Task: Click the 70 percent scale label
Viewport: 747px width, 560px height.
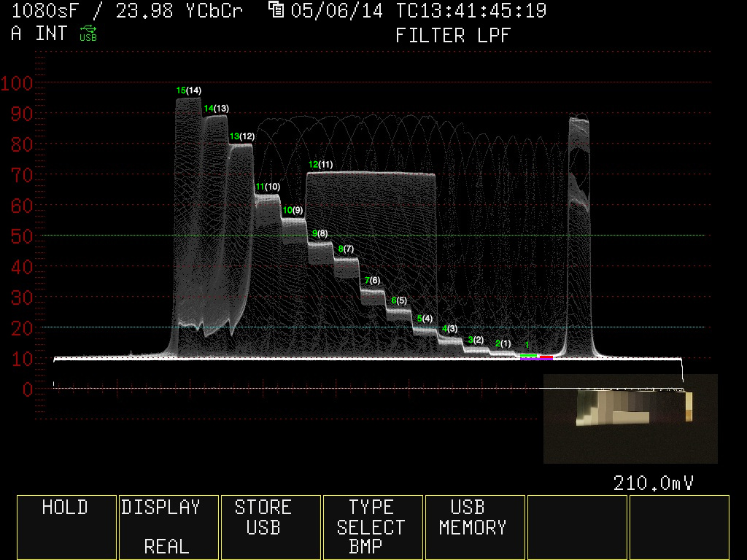Action: [x=21, y=175]
